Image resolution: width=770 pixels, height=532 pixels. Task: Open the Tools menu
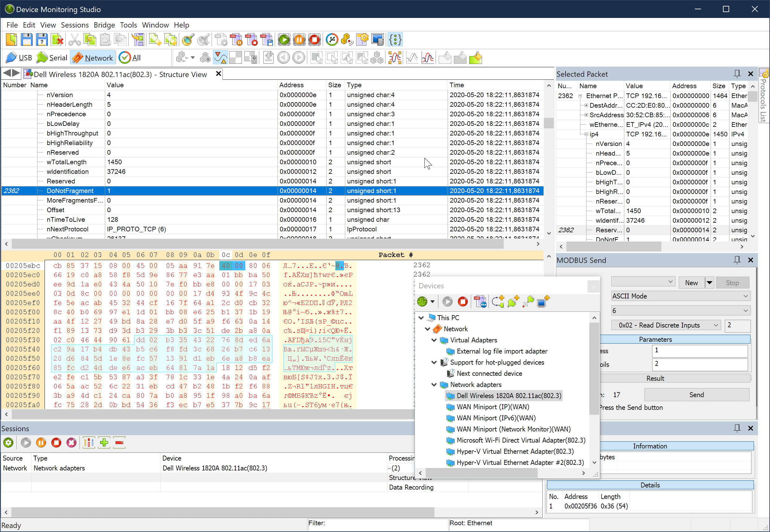128,25
